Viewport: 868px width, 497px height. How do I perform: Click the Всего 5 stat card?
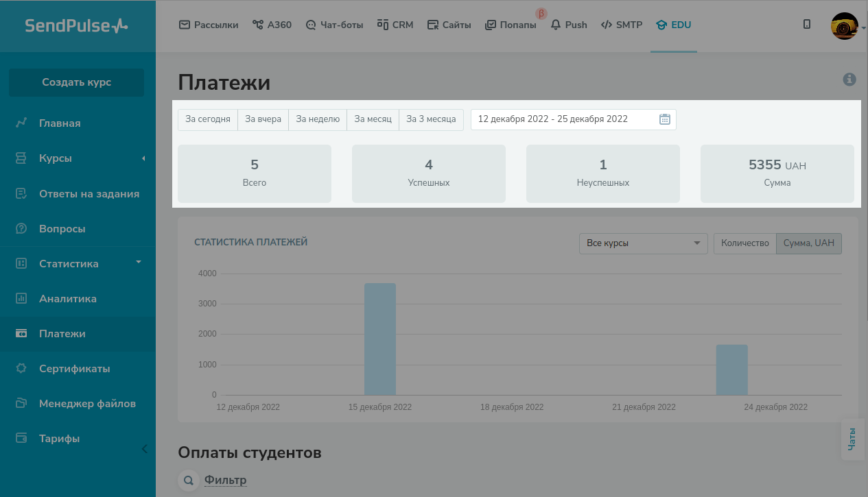click(x=255, y=173)
